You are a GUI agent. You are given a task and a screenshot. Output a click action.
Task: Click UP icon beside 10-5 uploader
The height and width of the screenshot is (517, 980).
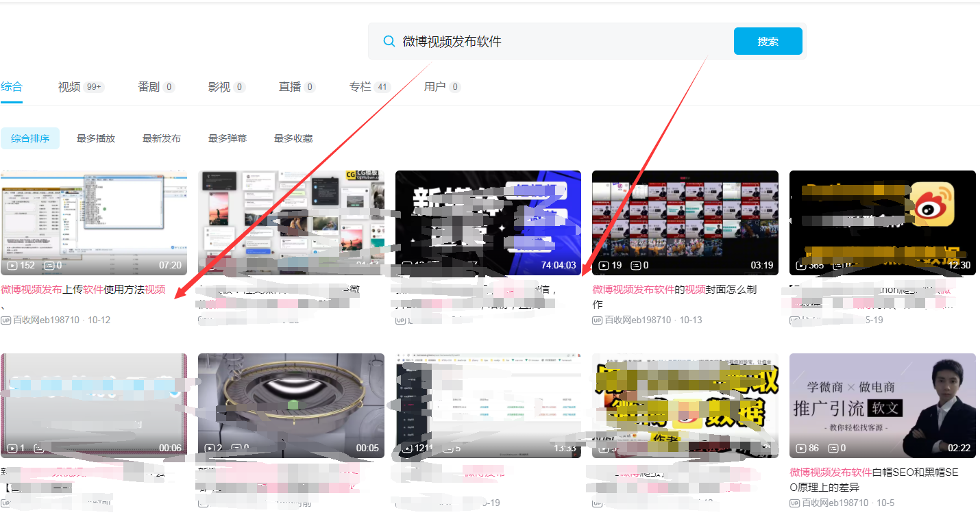(x=795, y=503)
